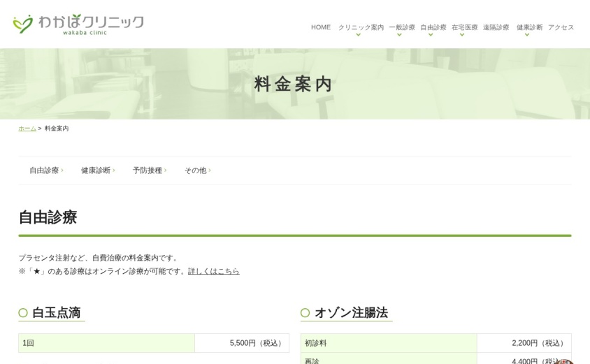
Task: Expand chevron under 一般診療
Action: [399, 35]
